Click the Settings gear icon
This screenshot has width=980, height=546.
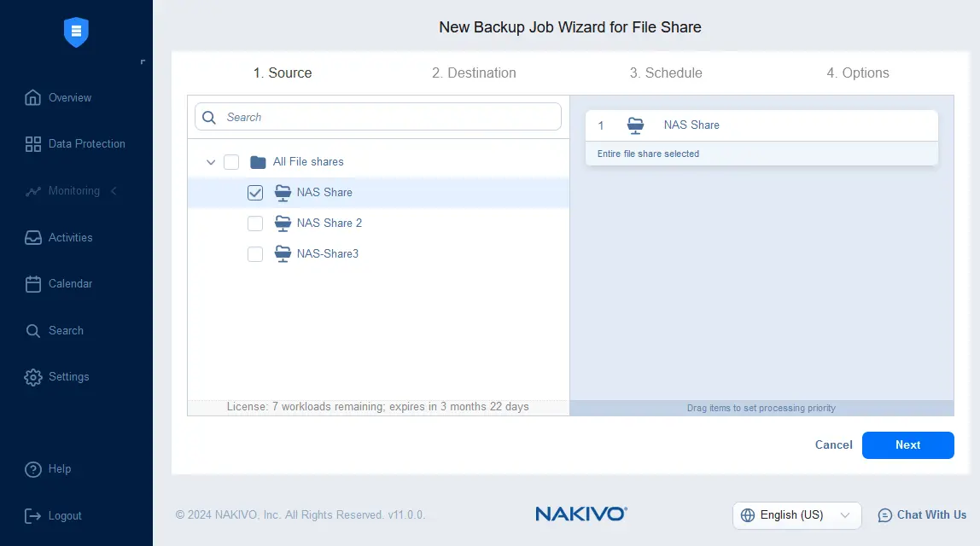click(33, 377)
